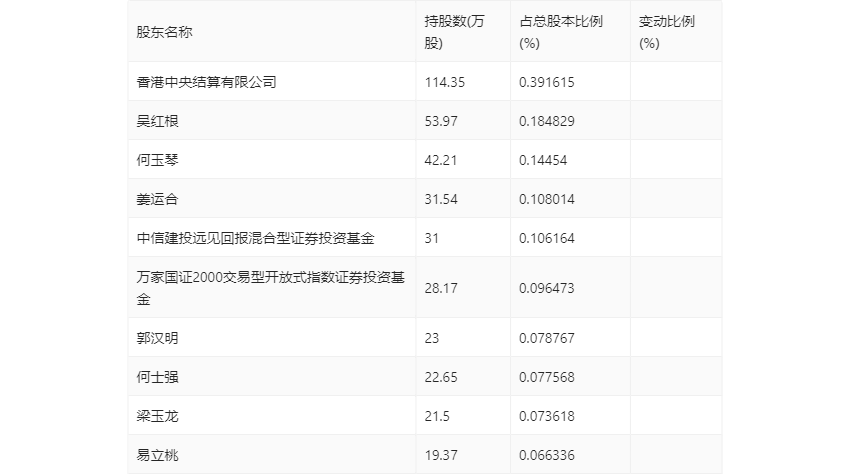This screenshot has height=474, width=850.
Task: Select shareholder 何玉琴
Action: click(157, 160)
